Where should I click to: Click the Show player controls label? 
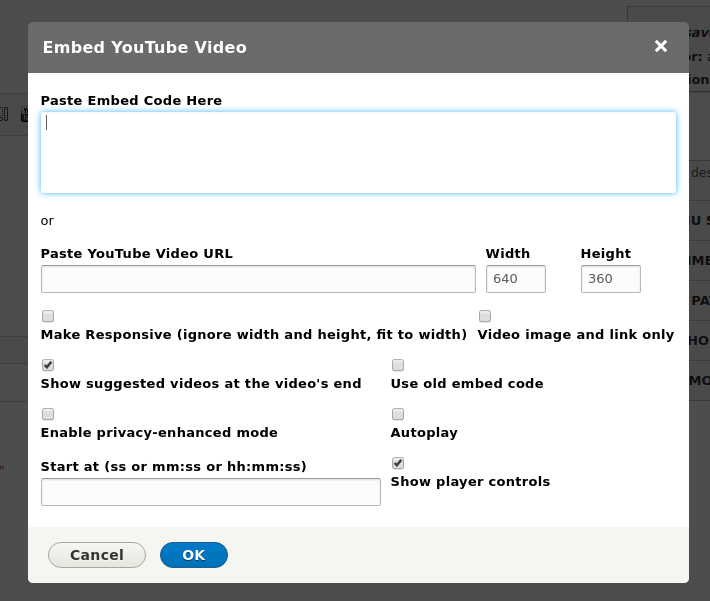(470, 481)
